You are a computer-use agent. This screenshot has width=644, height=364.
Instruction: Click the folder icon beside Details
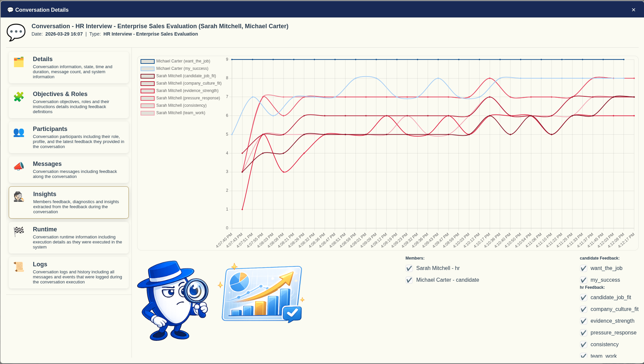(19, 62)
